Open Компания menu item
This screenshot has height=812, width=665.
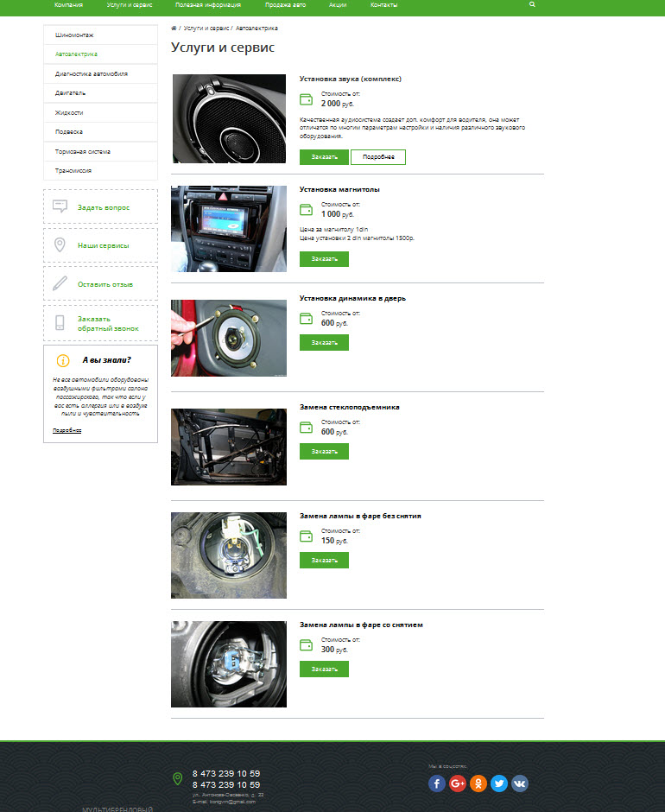click(x=68, y=4)
